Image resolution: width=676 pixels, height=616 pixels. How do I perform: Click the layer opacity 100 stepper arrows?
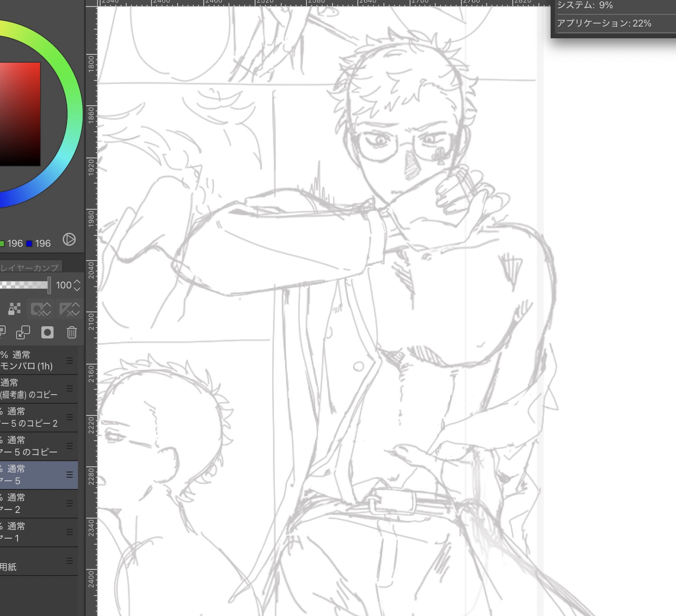77,285
